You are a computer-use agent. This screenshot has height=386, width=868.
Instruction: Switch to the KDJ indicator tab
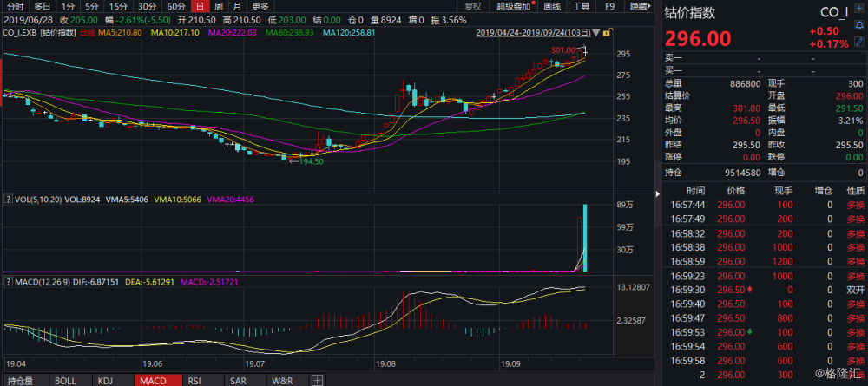(x=105, y=380)
